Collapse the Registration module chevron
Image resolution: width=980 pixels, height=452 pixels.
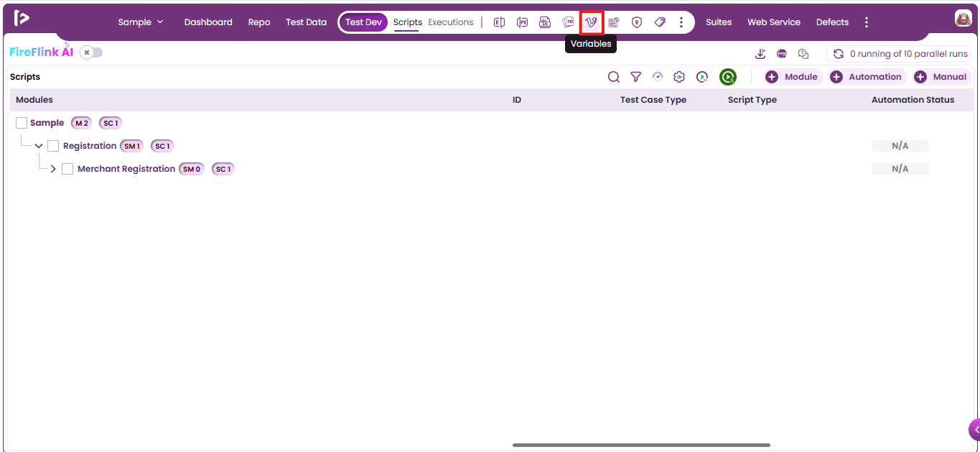pos(39,146)
